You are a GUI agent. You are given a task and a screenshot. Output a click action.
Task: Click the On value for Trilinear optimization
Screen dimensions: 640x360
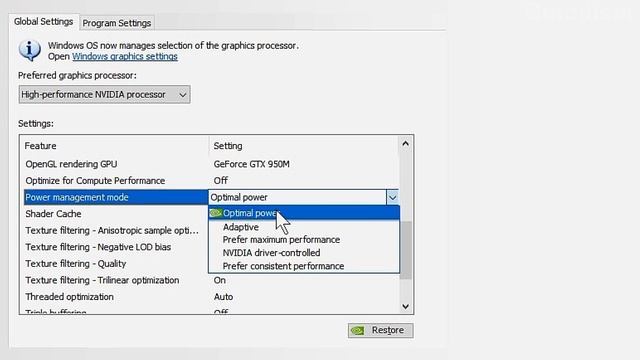coord(220,280)
